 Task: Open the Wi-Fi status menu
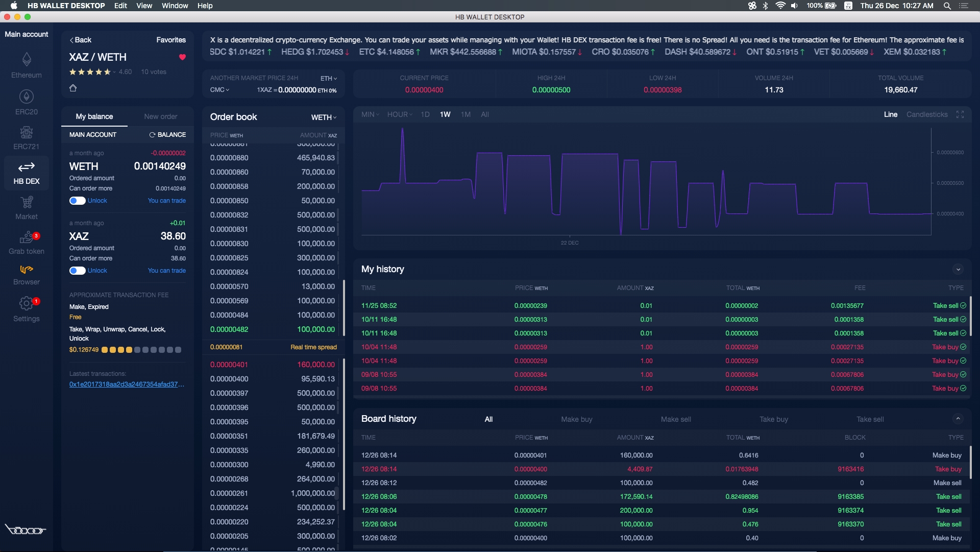tap(780, 6)
